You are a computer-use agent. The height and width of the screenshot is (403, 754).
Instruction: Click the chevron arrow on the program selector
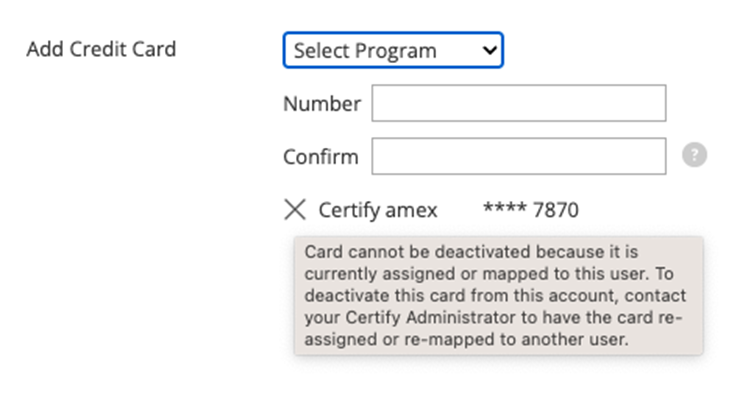pyautogui.click(x=489, y=50)
